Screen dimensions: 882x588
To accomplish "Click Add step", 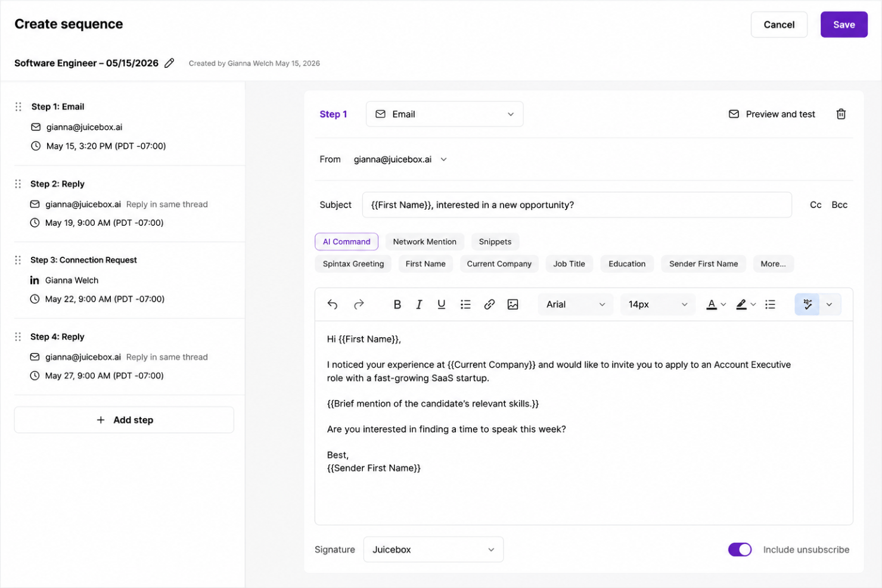I will point(124,420).
